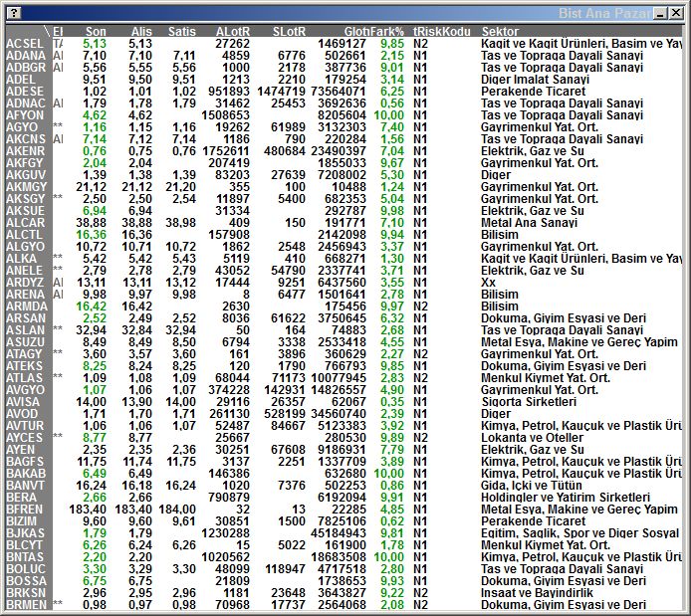Select the BRMEN ticker
This screenshot has width=691, height=616.
click(27, 604)
